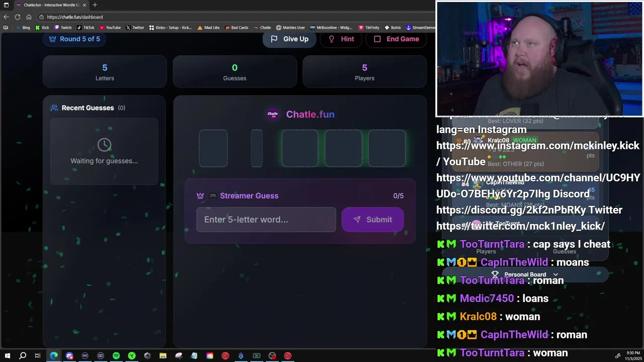Click the crown icon beside Streamer Guess
Screen dimensions: 644x362
coord(200,196)
